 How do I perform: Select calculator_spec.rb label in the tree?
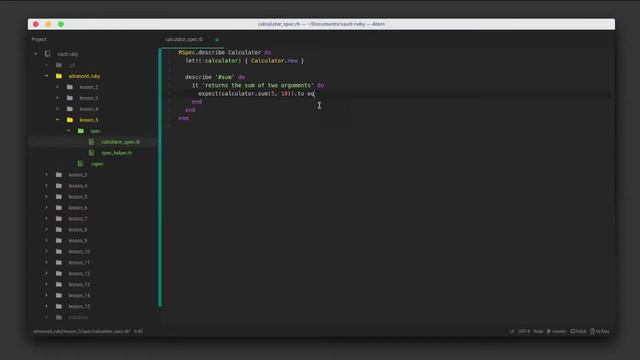[x=121, y=142]
